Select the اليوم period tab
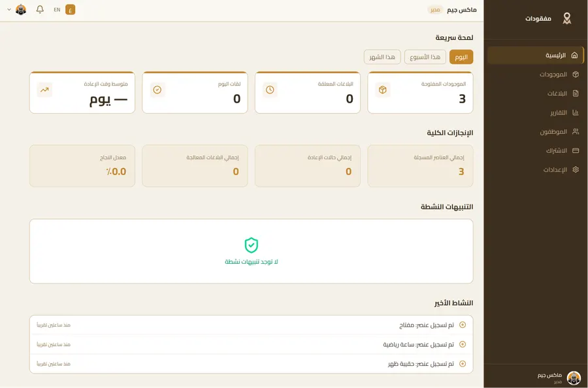The width and height of the screenshot is (588, 388). (x=461, y=57)
